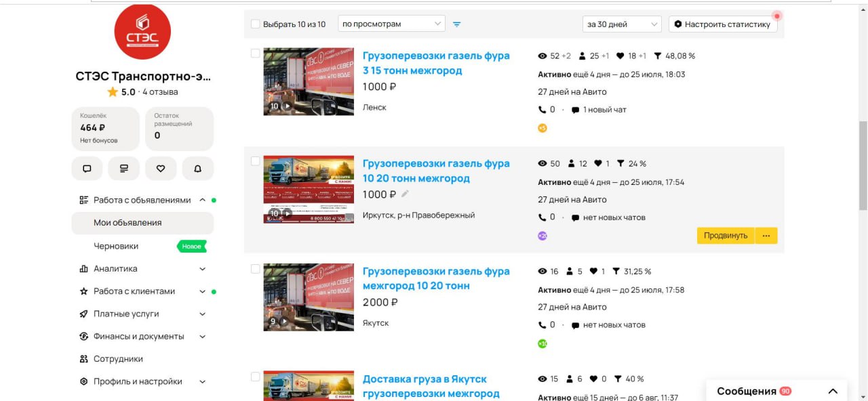Click 'Иркутск, р-н Правобережный' location text
This screenshot has width=868, height=401.
[x=419, y=215]
